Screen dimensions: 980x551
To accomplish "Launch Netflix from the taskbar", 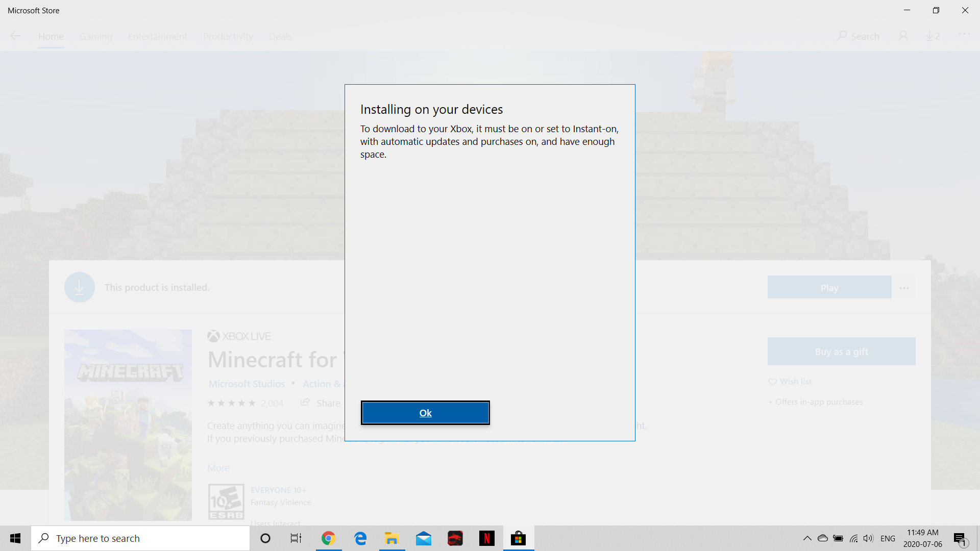I will [x=487, y=538].
